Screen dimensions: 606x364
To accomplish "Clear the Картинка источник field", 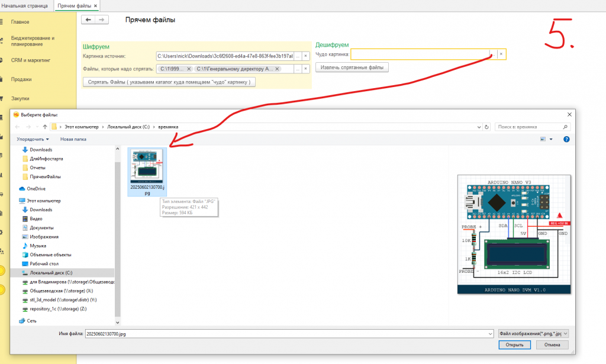I will click(306, 56).
